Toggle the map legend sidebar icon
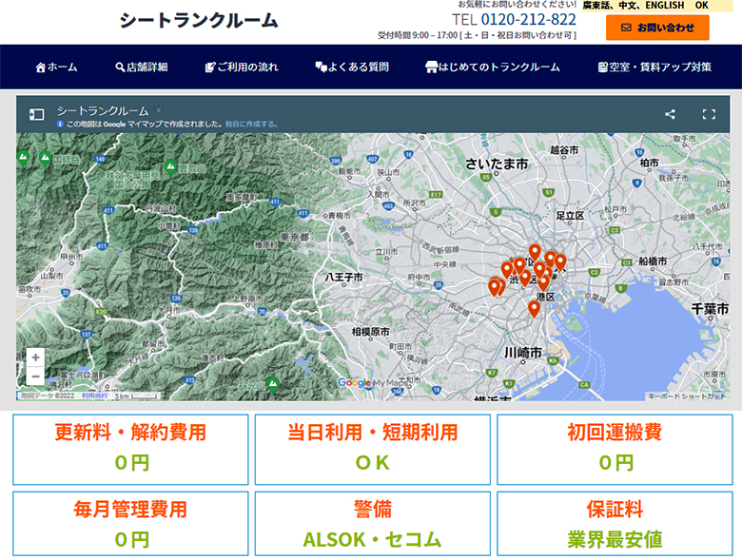742x560 pixels. click(x=36, y=114)
